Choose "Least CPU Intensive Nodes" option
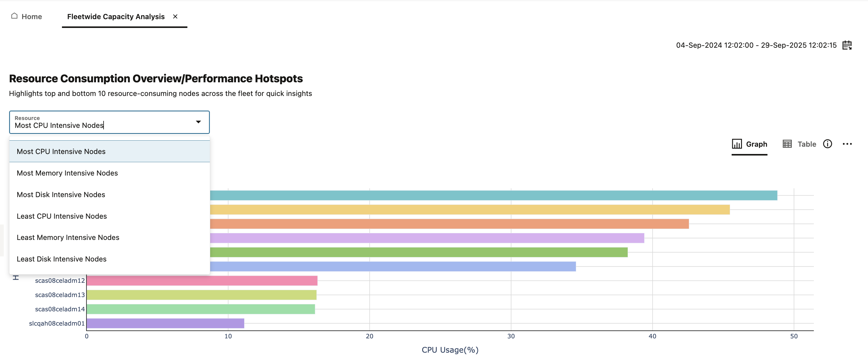Viewport: 868px width, 359px height. point(62,216)
